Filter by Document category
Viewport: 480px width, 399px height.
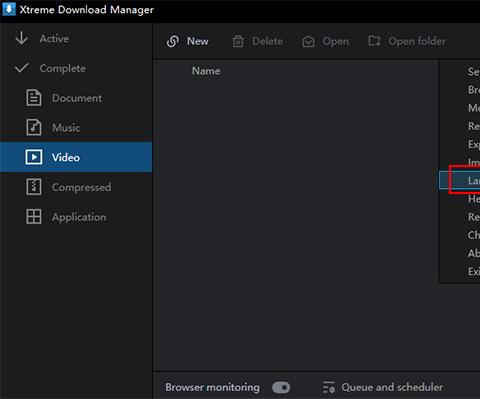point(77,98)
